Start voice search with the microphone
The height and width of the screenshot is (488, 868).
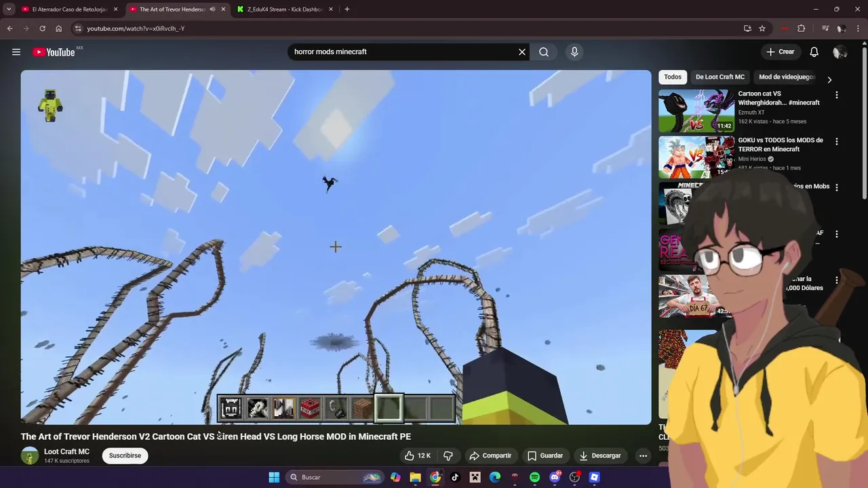pyautogui.click(x=574, y=52)
